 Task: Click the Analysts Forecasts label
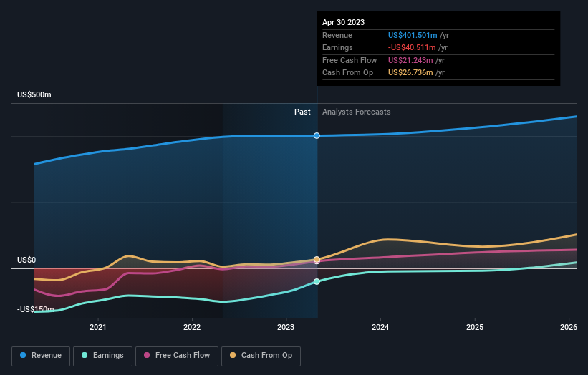[356, 112]
